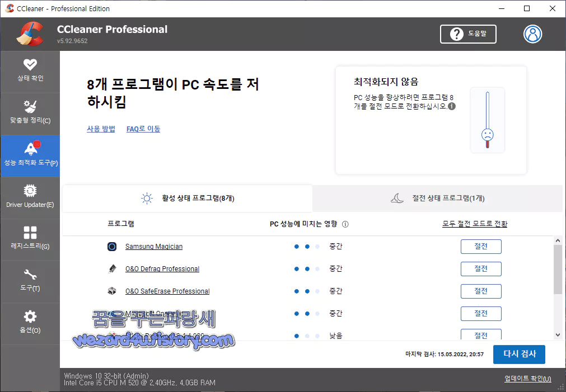566x392 pixels.
Task: Click the program list scrollbar thumb
Action: click(558, 270)
